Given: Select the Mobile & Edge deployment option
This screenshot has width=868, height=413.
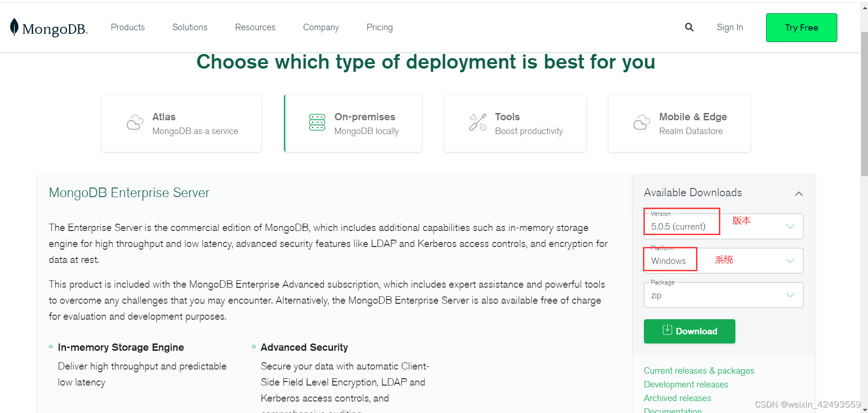Looking at the screenshot, I should coord(679,123).
